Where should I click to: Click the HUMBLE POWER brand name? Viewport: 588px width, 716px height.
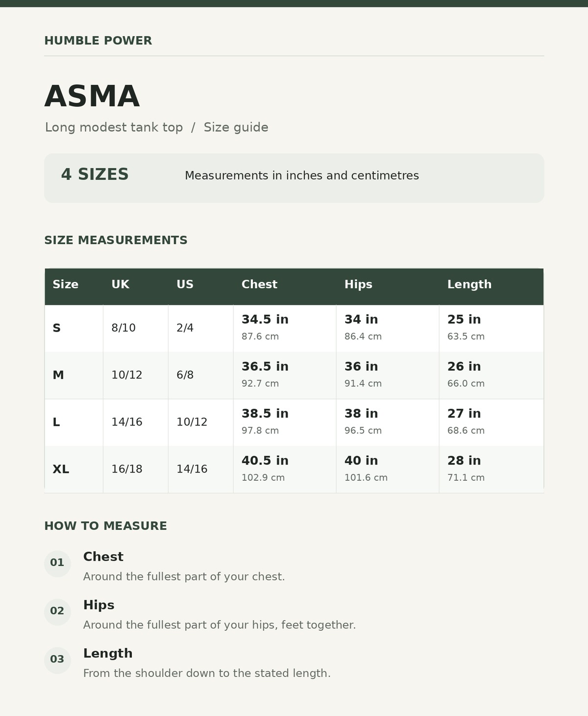click(98, 41)
